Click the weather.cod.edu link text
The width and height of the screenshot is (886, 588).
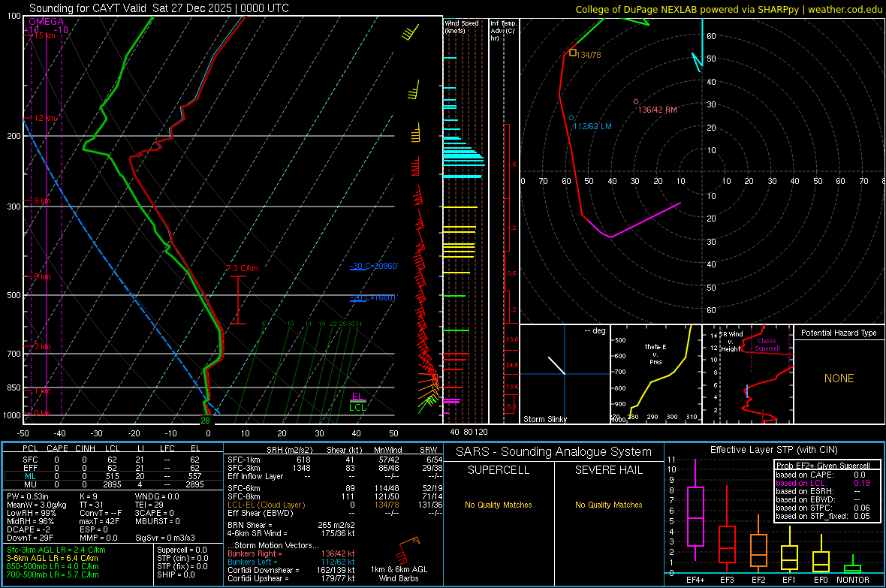pyautogui.click(x=844, y=9)
